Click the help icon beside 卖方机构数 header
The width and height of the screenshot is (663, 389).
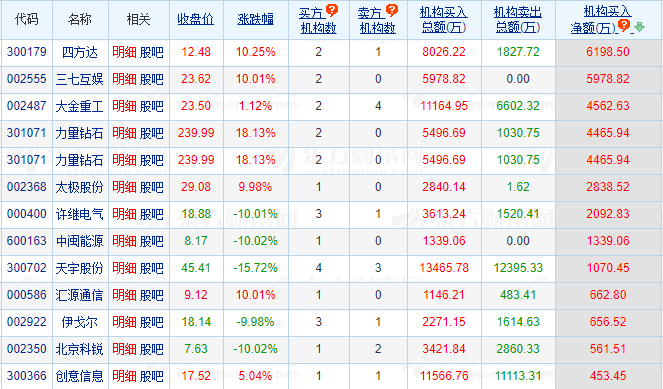392,10
